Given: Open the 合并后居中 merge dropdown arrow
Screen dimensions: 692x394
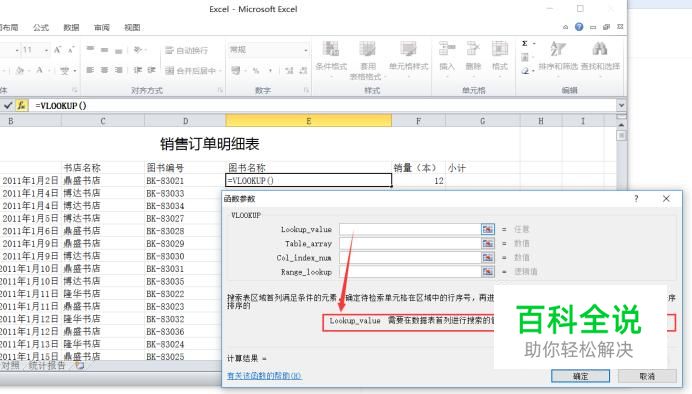Looking at the screenshot, I should [219, 71].
